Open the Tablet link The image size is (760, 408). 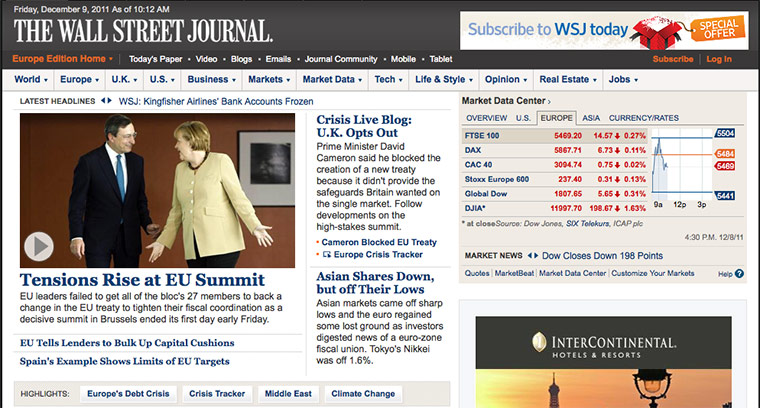point(441,59)
